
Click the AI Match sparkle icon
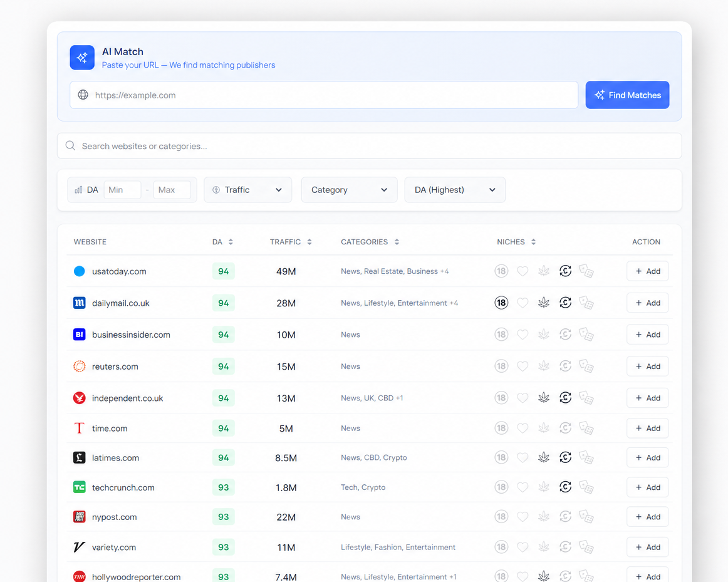coord(82,58)
